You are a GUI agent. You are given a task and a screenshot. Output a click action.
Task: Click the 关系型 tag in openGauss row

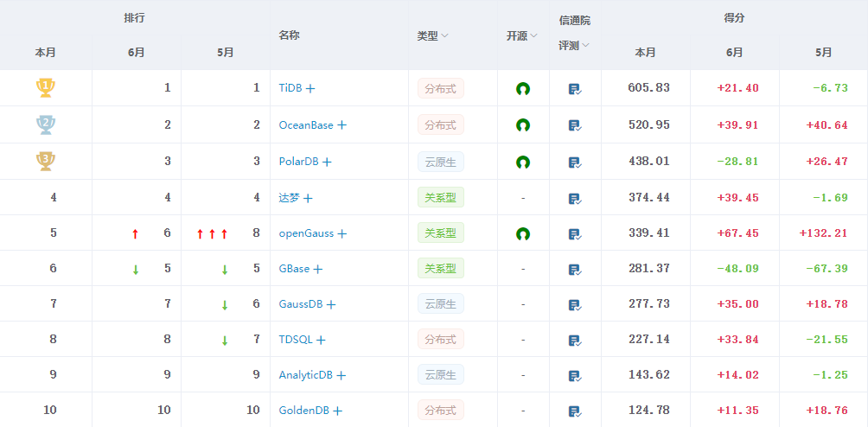[441, 233]
